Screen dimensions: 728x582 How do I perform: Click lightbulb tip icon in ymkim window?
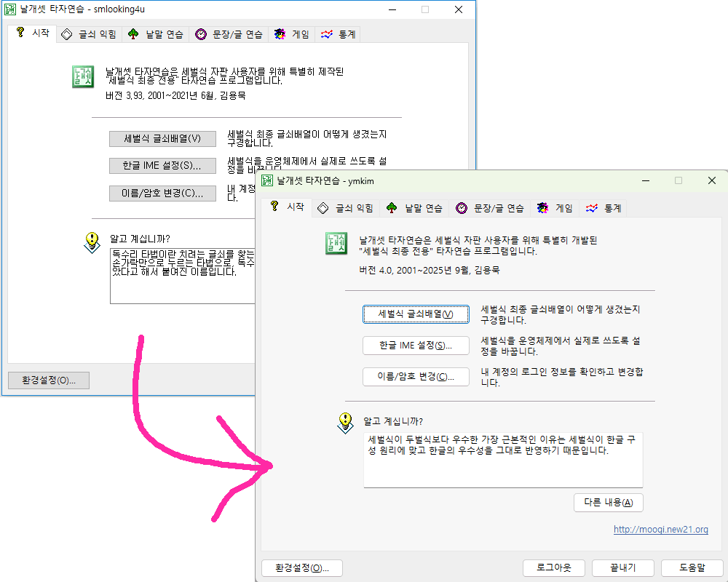[345, 423]
